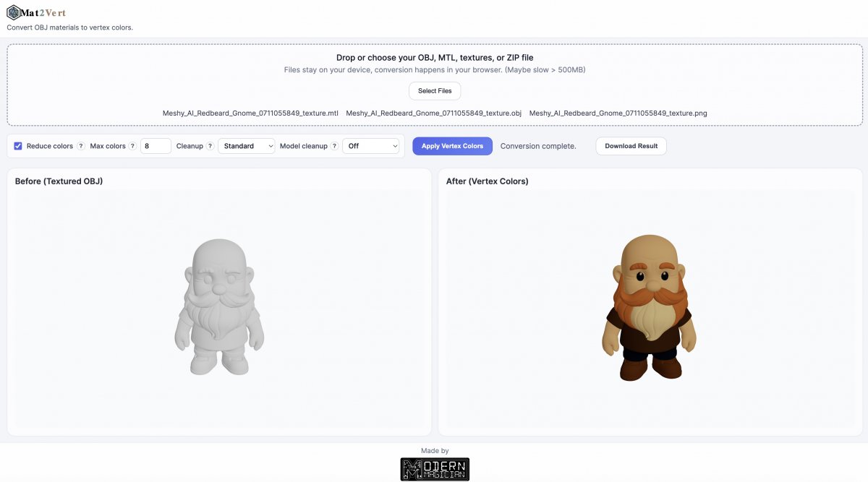
Task: Open Model cleanup help tooltip icon
Action: (334, 146)
